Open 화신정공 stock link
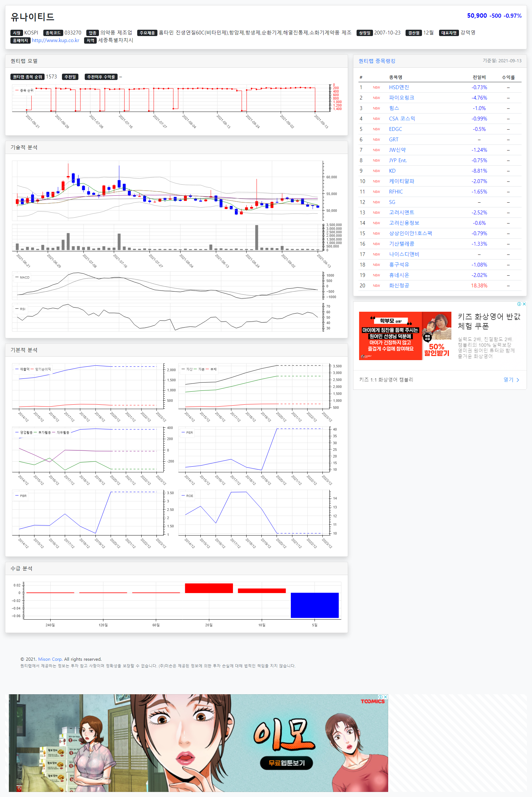 click(399, 286)
